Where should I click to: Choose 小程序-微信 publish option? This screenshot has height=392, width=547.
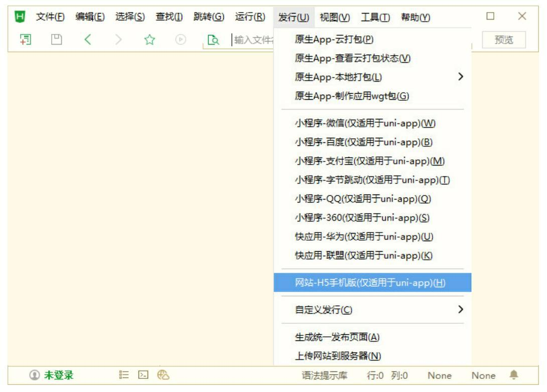[372, 123]
